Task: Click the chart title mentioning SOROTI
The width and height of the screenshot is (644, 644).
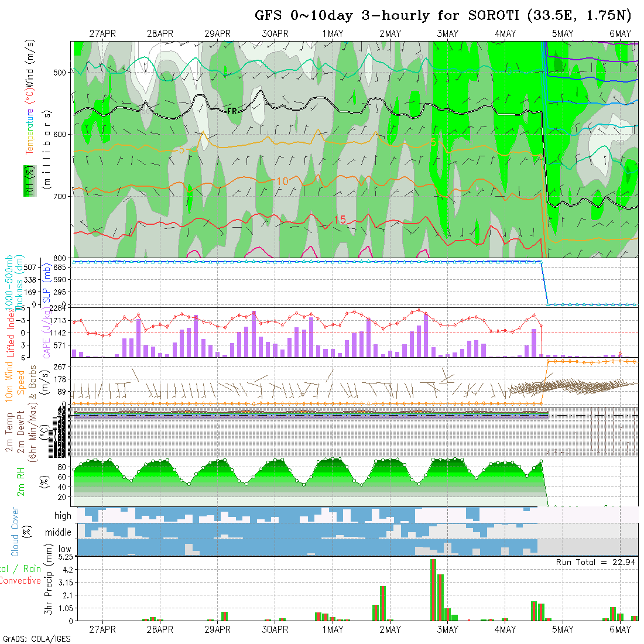Action: coord(443,16)
